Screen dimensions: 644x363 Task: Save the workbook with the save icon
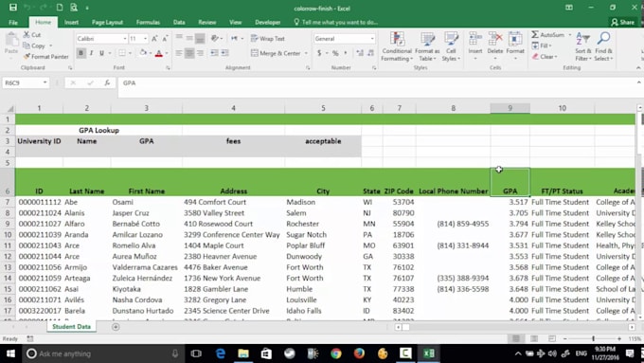coord(13,8)
